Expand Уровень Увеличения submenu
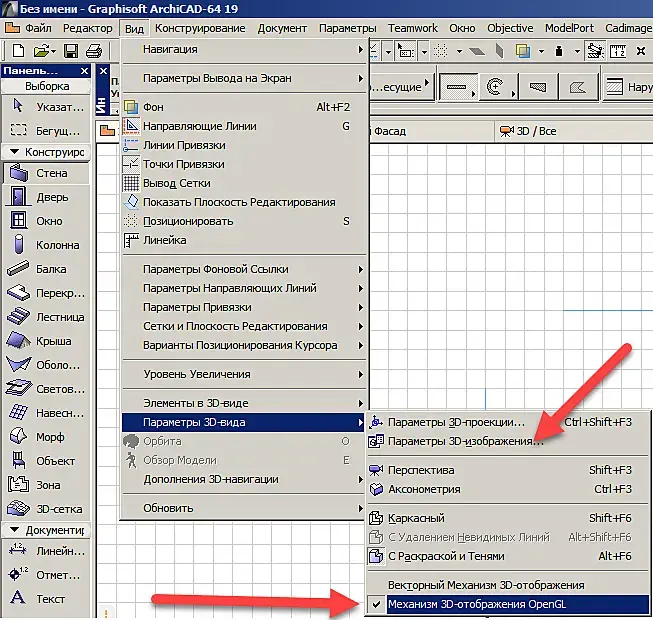The width and height of the screenshot is (653, 620). (x=244, y=374)
